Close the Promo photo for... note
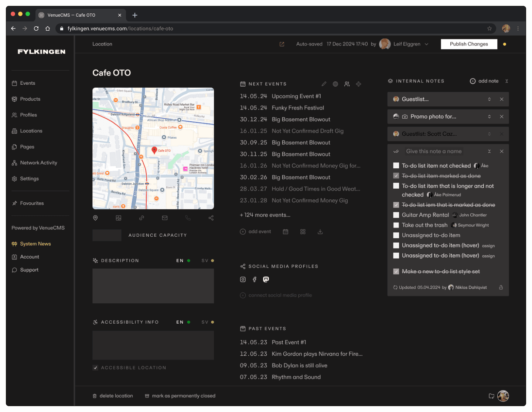 pyautogui.click(x=502, y=116)
